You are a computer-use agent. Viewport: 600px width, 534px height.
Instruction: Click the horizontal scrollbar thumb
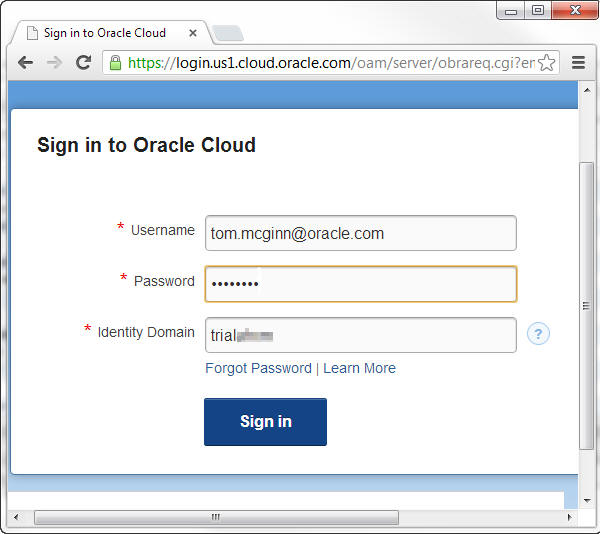pyautogui.click(x=215, y=517)
